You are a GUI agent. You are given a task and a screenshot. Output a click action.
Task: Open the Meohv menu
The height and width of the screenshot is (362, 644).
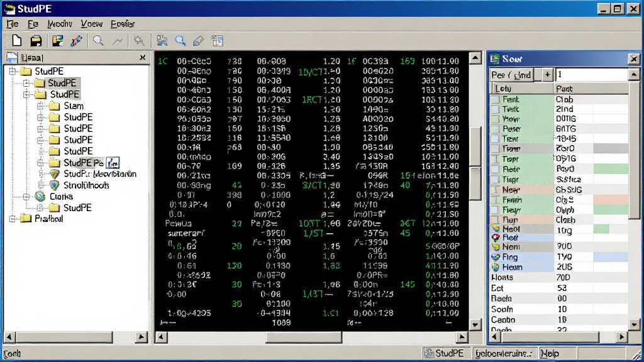(x=60, y=24)
